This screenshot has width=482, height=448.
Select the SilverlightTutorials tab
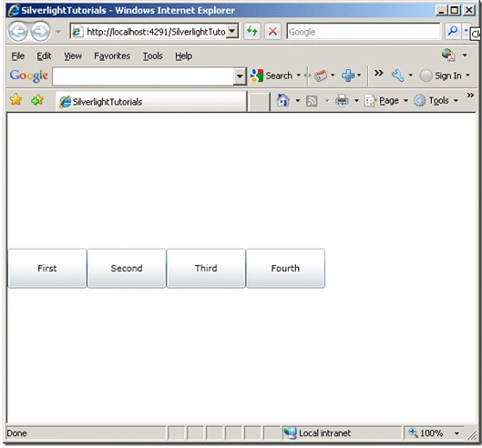(151, 102)
